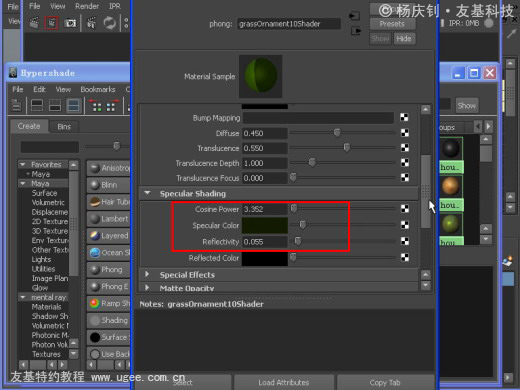Click the IPR render clapperboard icon
This screenshot has height=390, width=520.
pyautogui.click(x=91, y=23)
